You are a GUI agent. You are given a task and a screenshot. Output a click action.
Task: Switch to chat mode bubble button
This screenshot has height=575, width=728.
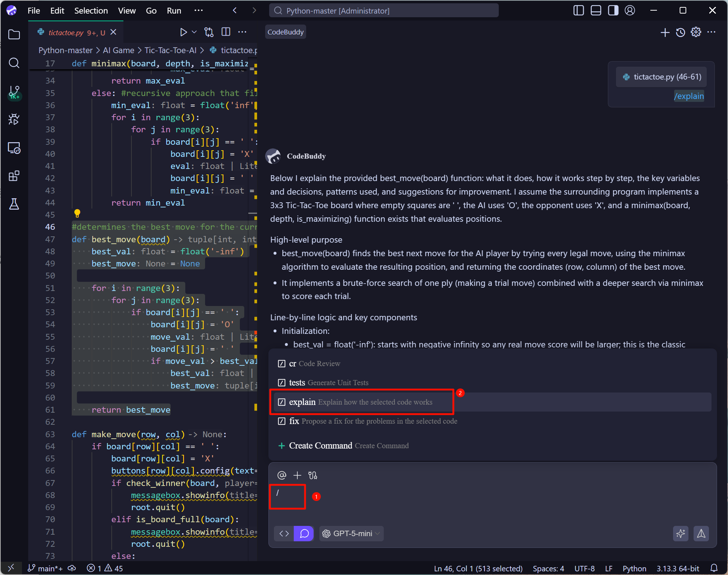point(304,534)
